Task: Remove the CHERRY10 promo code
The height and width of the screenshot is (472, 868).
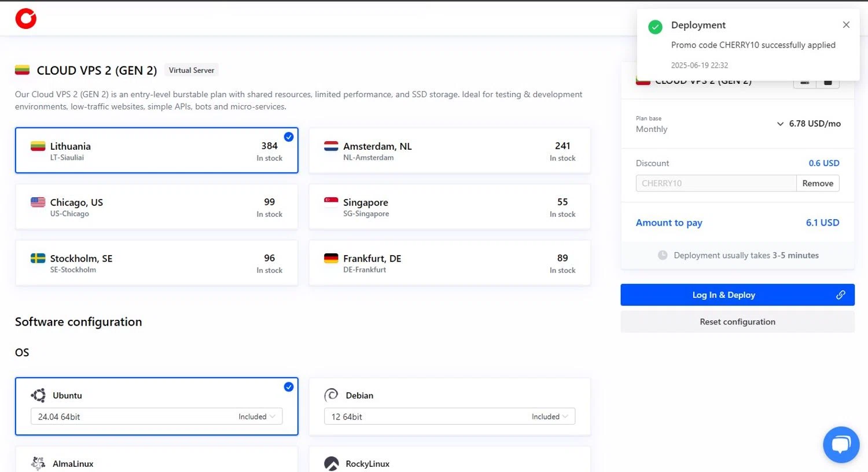Action: pos(818,183)
